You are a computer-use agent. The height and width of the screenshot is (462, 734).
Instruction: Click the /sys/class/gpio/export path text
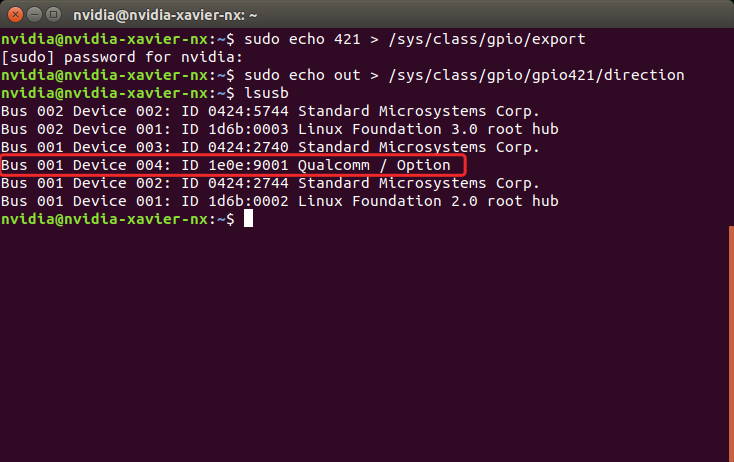[x=487, y=39]
